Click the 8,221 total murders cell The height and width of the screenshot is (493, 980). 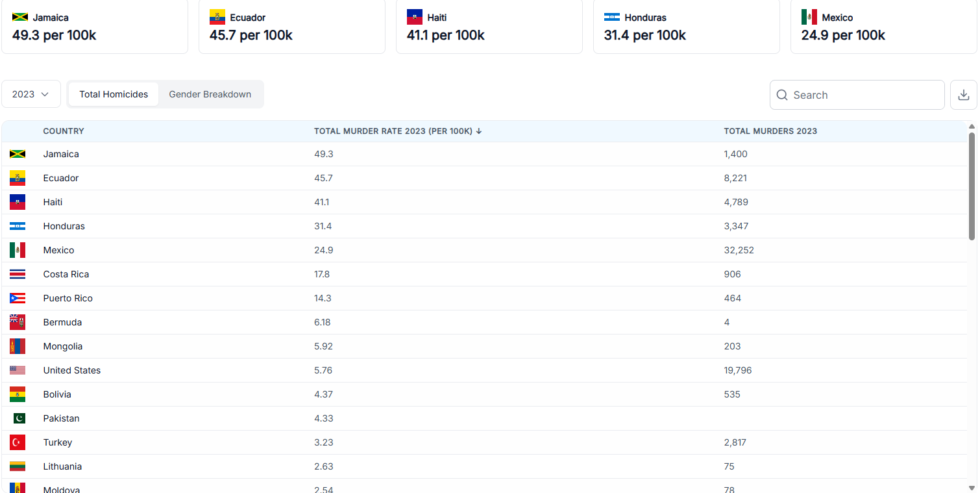(736, 178)
